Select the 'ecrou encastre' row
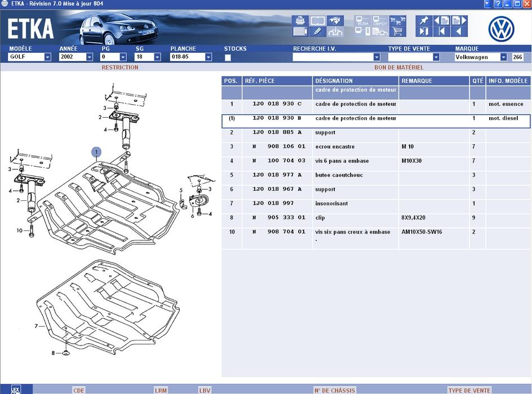 pyautogui.click(x=376, y=149)
